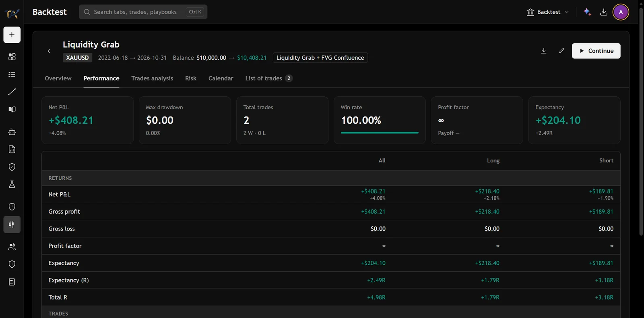Screen dimensions: 644x318
Task: Open the Risk tab
Action: 191,78
